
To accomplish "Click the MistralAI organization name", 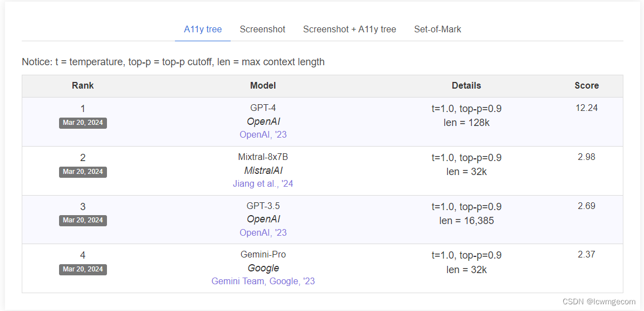I will [x=264, y=171].
